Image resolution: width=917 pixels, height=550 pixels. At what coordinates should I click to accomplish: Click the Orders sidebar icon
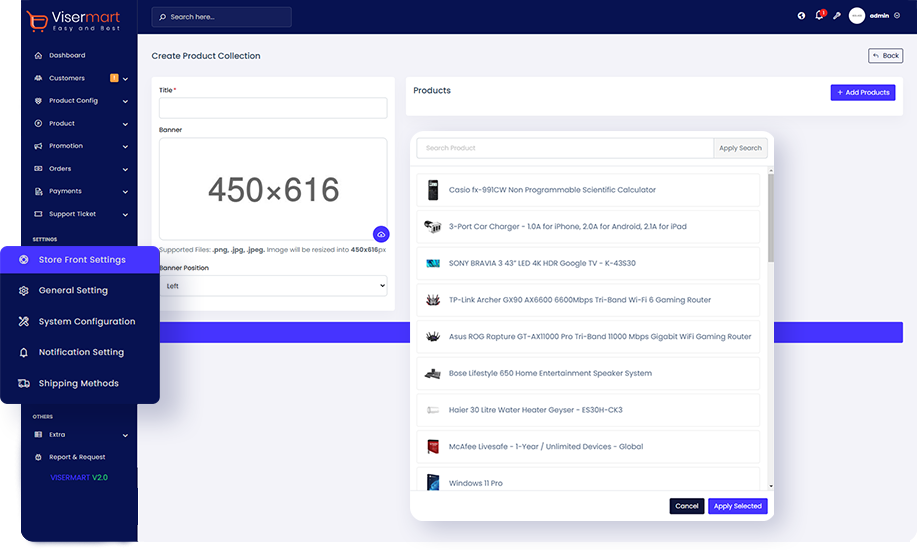tap(39, 169)
